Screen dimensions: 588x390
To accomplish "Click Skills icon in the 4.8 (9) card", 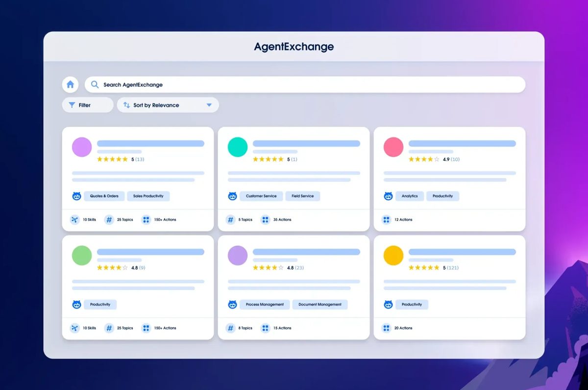I will point(74,328).
